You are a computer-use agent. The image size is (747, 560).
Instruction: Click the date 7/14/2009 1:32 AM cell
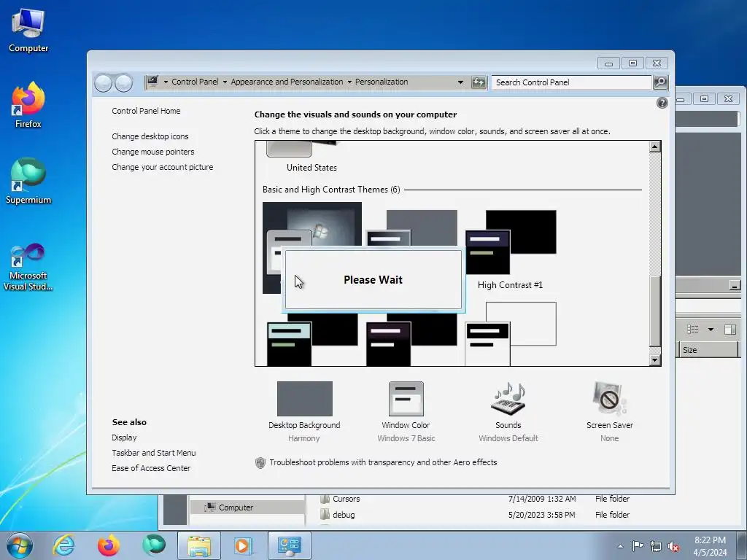(x=542, y=499)
